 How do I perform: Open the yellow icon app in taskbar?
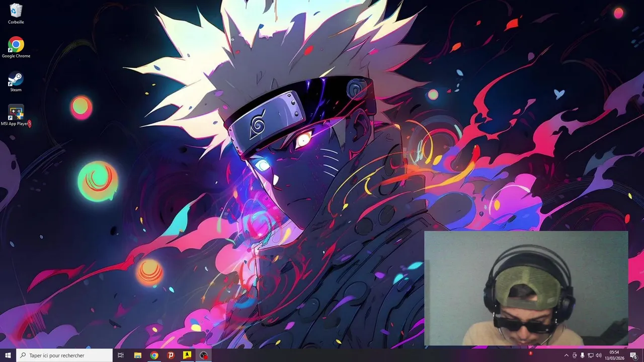click(x=187, y=355)
